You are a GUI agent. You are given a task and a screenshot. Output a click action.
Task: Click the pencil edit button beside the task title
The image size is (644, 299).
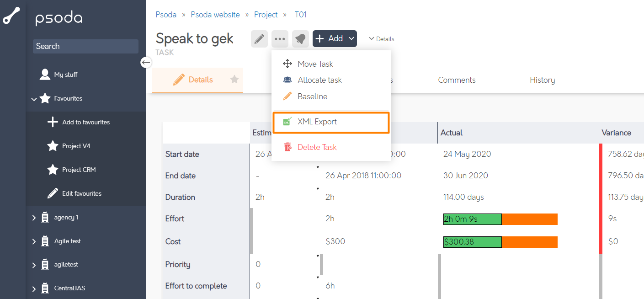coord(259,39)
